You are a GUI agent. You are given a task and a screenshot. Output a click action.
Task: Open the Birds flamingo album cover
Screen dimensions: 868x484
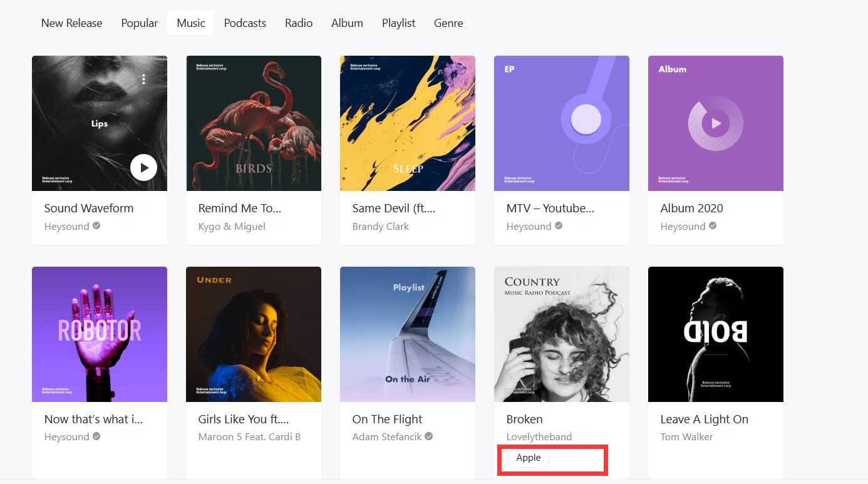(254, 123)
